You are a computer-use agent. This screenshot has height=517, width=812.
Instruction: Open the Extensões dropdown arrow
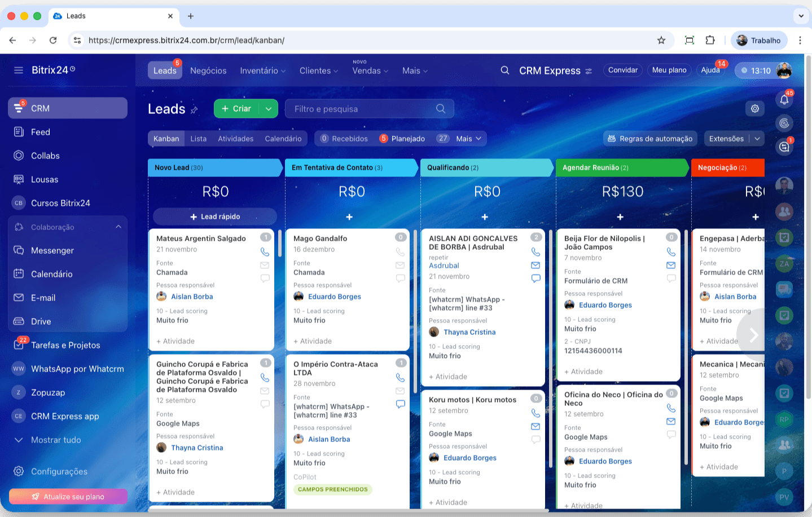click(x=757, y=139)
